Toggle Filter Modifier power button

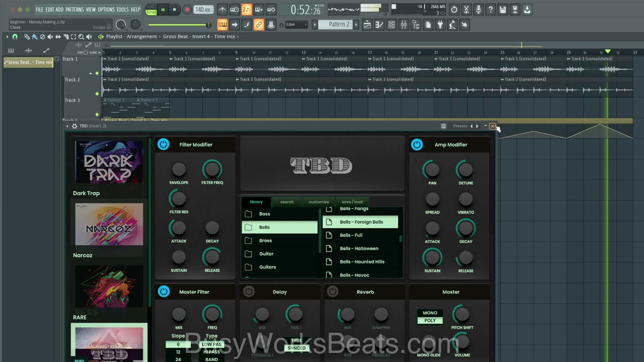coord(163,144)
